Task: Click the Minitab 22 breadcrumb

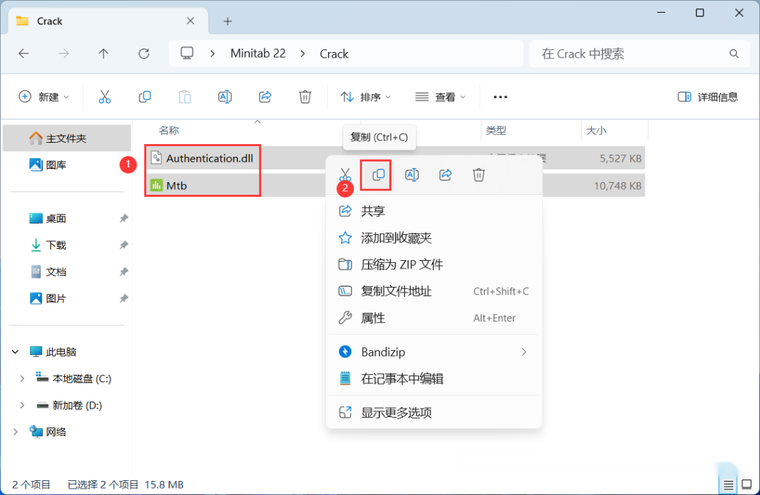Action: 258,53
